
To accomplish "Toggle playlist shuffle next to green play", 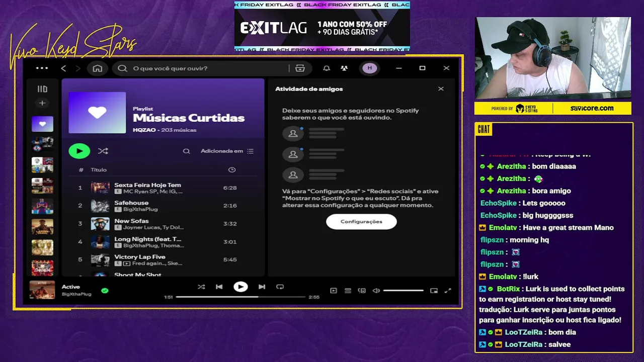I will click(103, 151).
